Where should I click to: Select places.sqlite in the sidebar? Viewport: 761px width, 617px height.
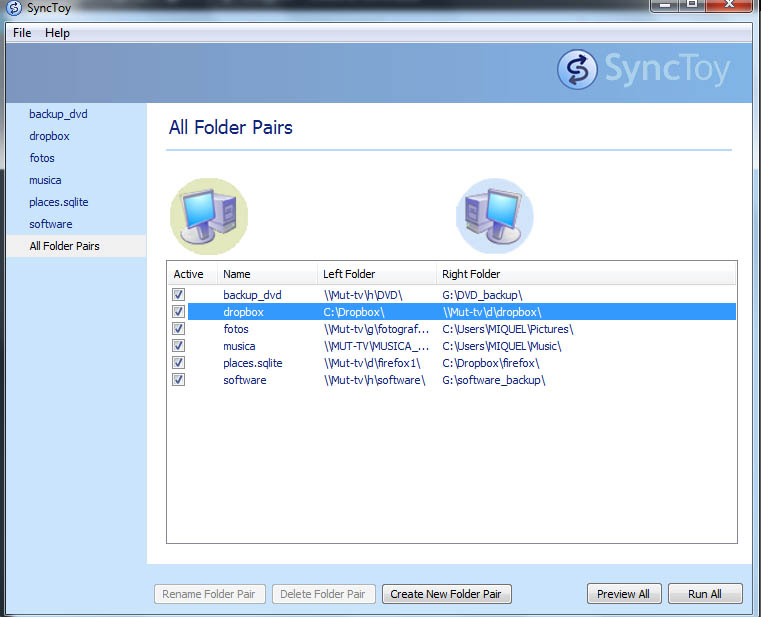pyautogui.click(x=59, y=202)
